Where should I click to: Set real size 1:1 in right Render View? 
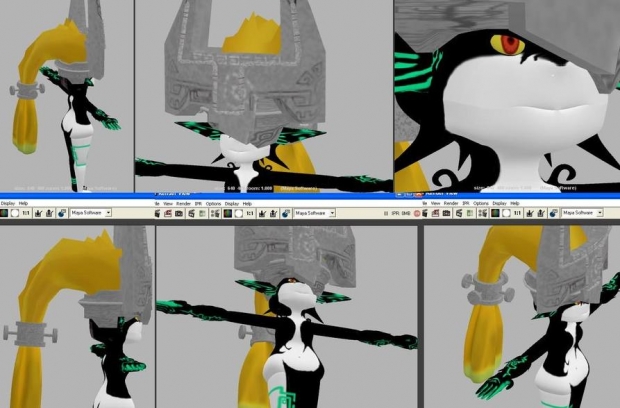click(517, 213)
